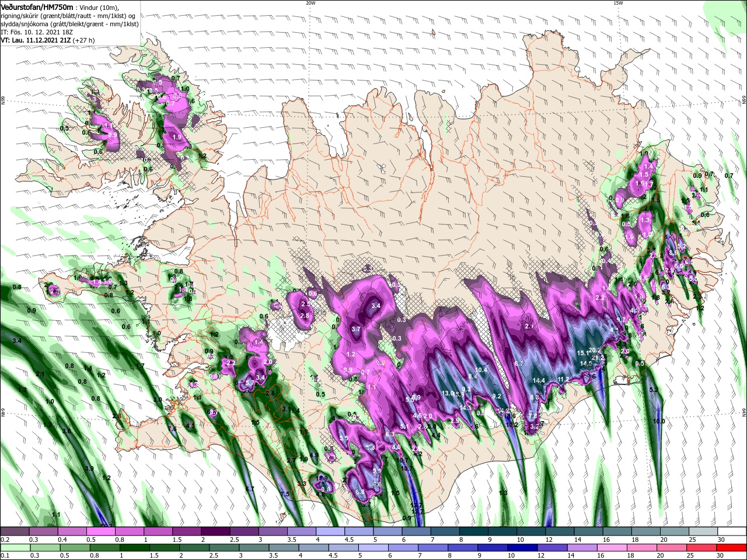The width and height of the screenshot is (747, 560).
Task: Click the 10.4 value in the southern highlands
Action: (481, 370)
